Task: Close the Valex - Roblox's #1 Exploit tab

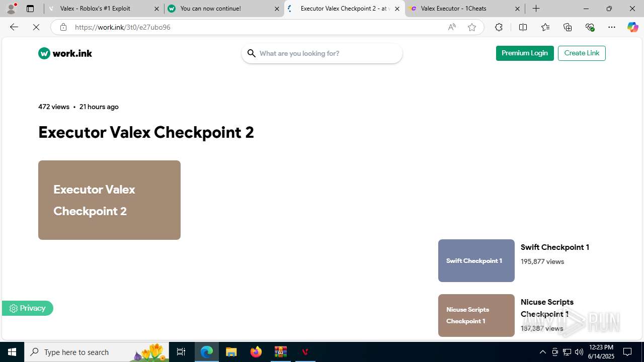Action: pyautogui.click(x=156, y=9)
